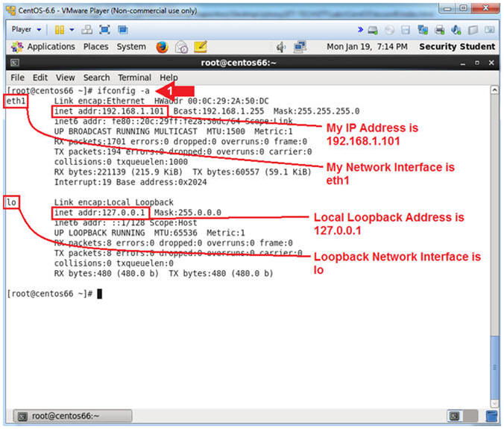Image resolution: width=504 pixels, height=429 pixels.
Task: Switch to Unity mode icon
Action: pyautogui.click(x=123, y=30)
